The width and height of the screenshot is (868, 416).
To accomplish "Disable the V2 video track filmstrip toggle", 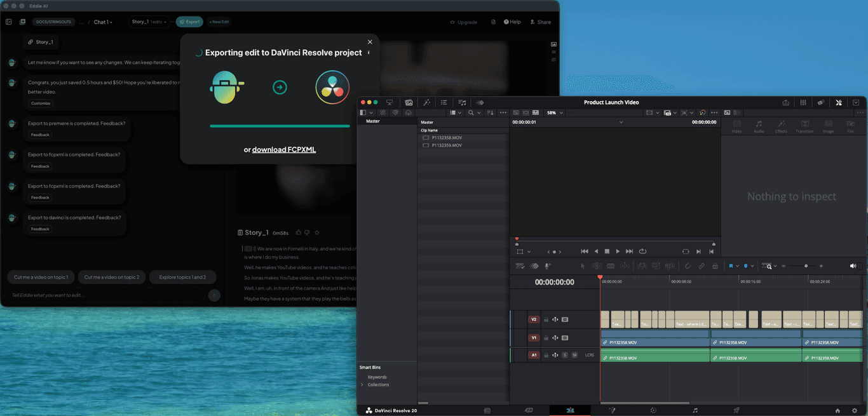I will (565, 319).
